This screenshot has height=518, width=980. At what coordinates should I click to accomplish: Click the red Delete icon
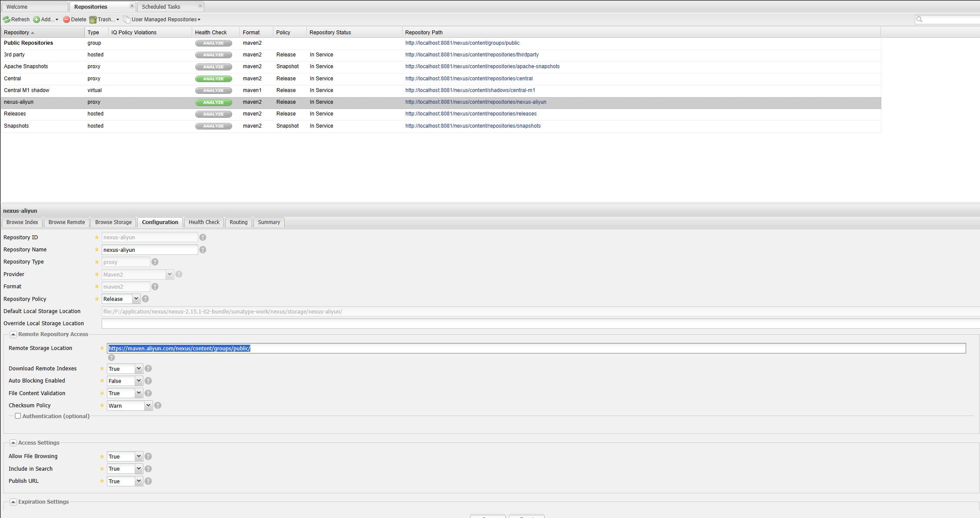[66, 20]
